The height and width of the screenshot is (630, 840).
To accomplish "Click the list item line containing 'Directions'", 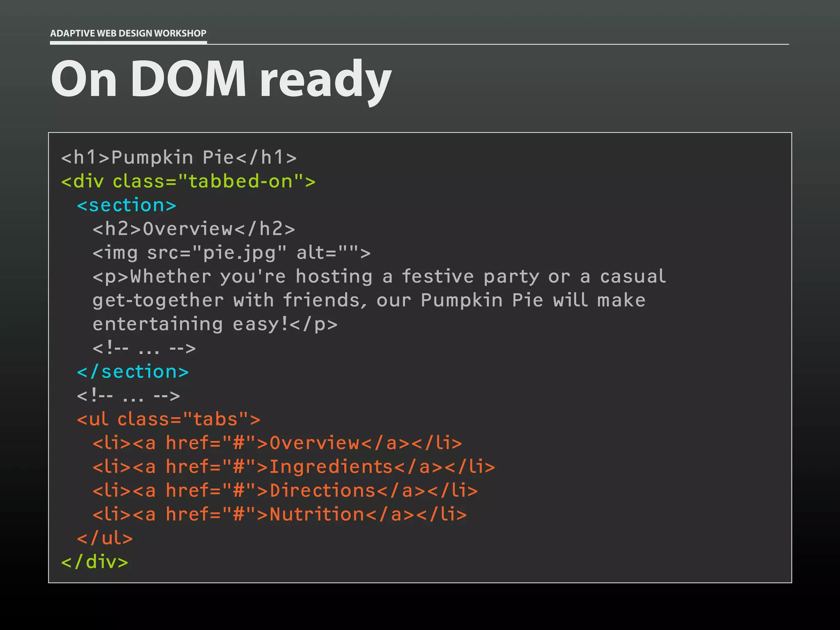I will point(285,491).
